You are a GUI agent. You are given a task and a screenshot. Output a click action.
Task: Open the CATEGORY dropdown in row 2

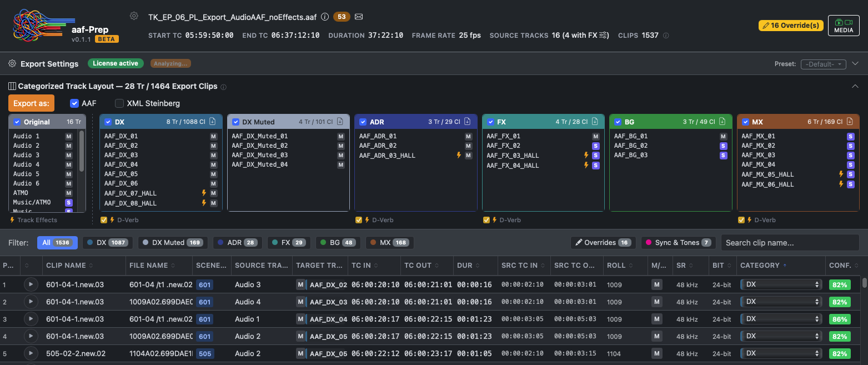tap(781, 302)
